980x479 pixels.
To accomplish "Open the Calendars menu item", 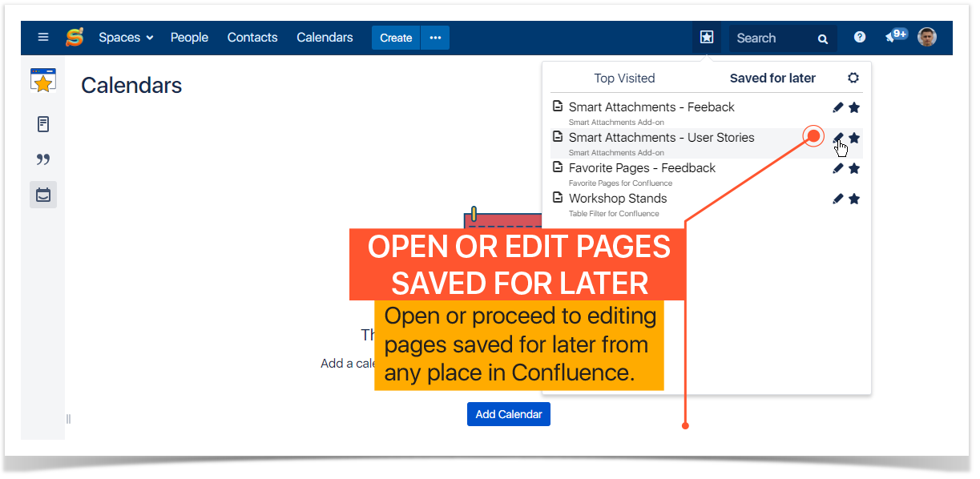I will click(x=325, y=38).
